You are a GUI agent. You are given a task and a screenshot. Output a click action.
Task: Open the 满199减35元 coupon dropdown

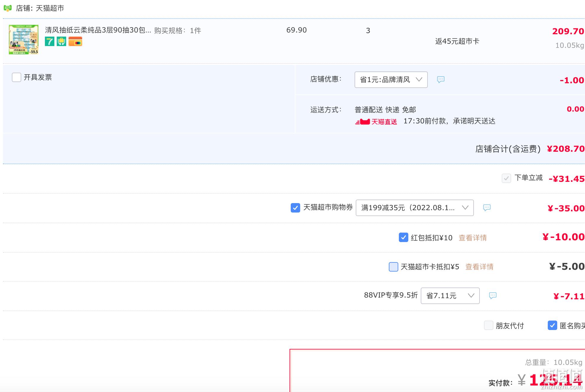(415, 208)
